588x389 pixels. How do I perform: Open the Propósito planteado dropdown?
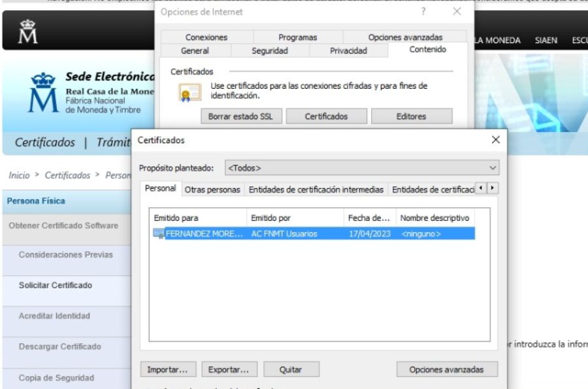pyautogui.click(x=362, y=167)
